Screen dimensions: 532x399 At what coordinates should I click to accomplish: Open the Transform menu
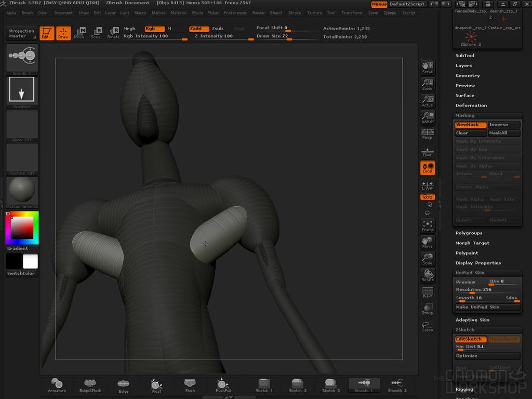[x=352, y=12]
